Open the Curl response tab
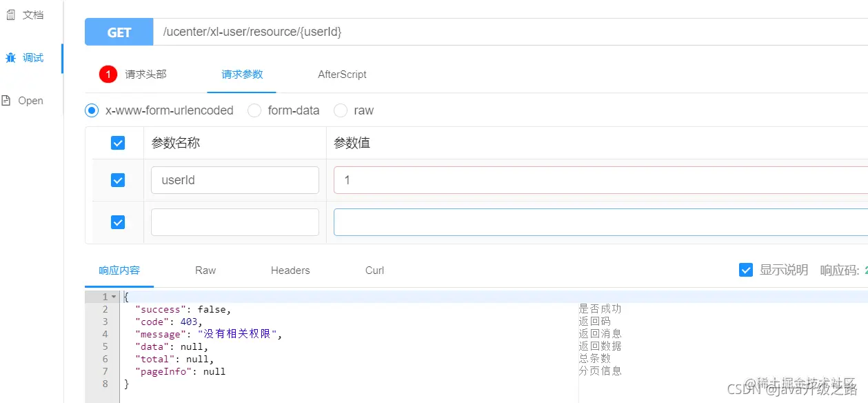 point(374,271)
